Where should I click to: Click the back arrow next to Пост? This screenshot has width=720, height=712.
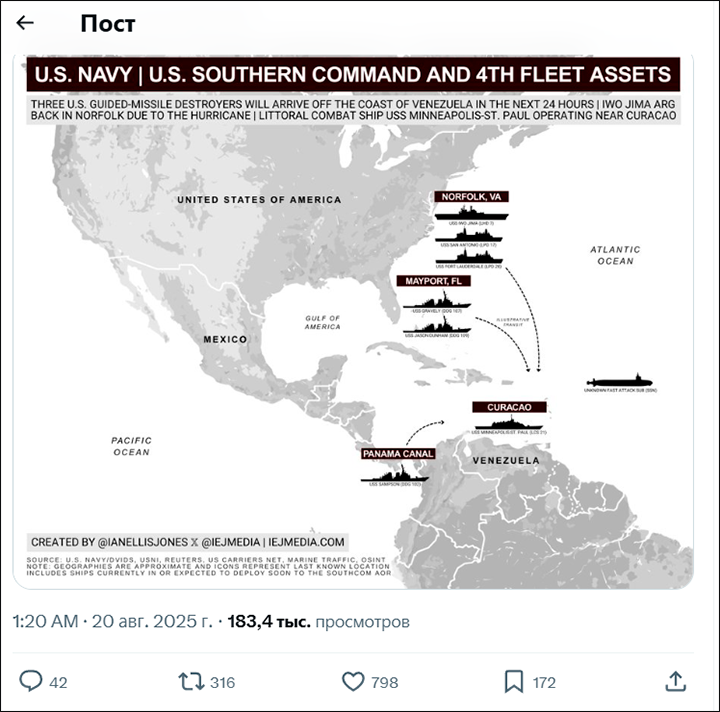pos(25,23)
